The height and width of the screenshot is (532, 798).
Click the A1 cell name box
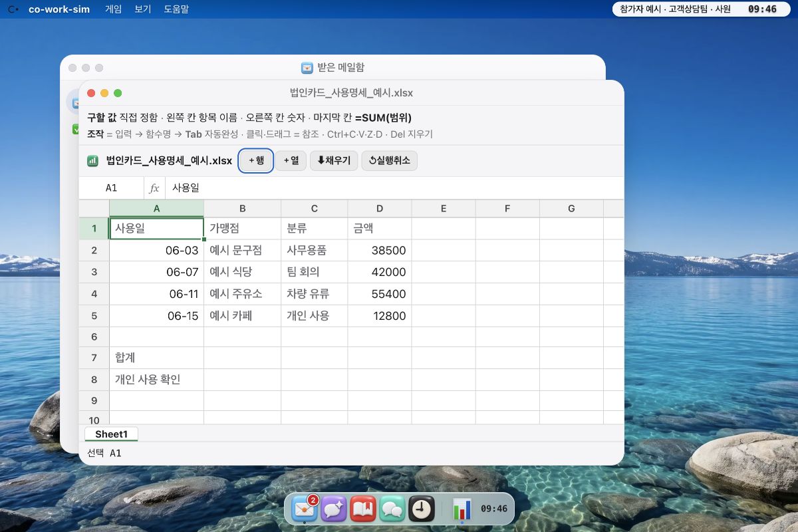(x=111, y=188)
